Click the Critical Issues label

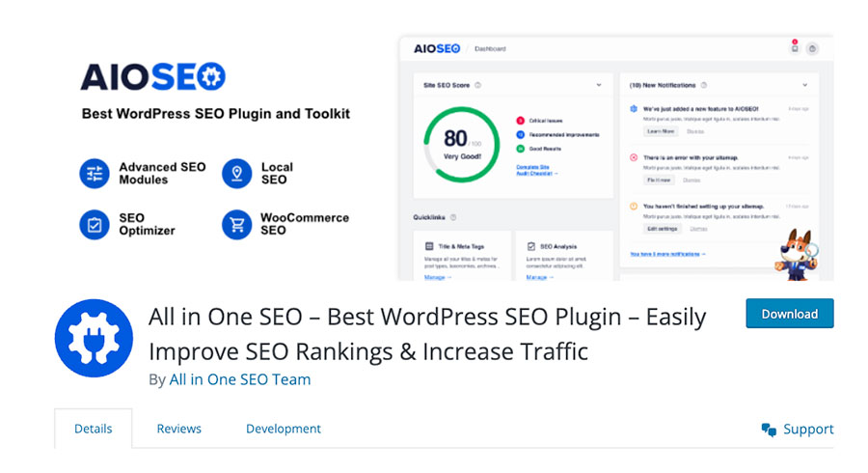pos(545,121)
